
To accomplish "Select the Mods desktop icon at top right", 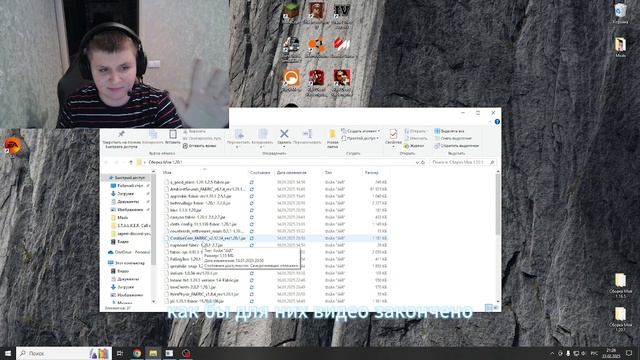I will [620, 47].
